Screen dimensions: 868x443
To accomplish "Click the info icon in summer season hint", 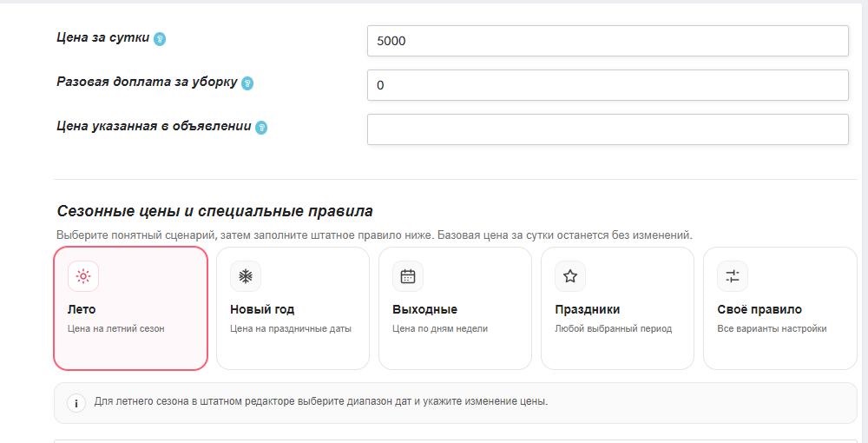I will coord(76,403).
